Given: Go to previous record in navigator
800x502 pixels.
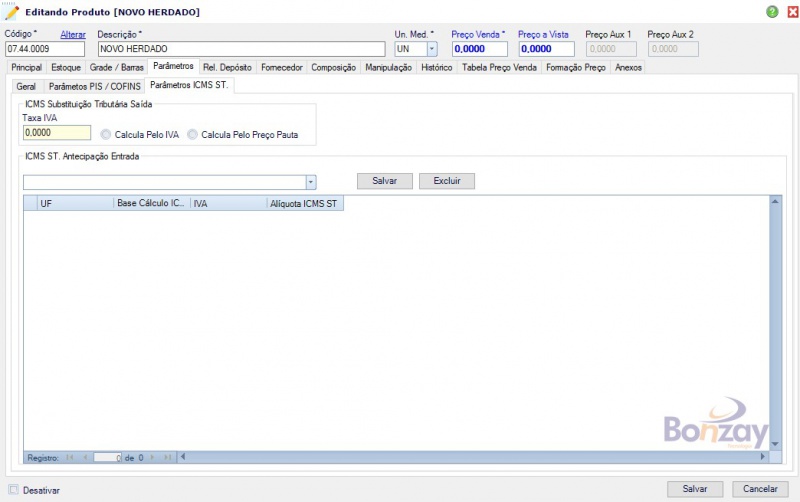Looking at the screenshot, I should (x=83, y=457).
